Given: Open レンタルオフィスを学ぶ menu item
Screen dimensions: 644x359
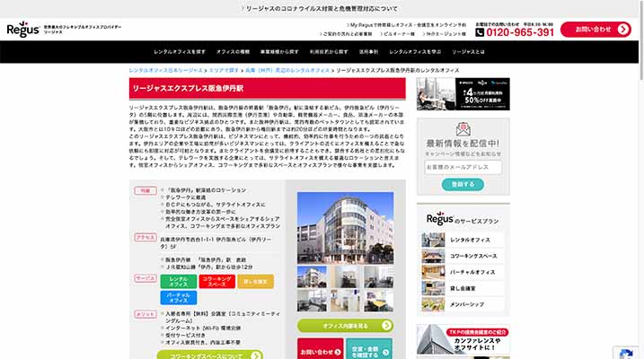Looking at the screenshot, I should pos(415,52).
